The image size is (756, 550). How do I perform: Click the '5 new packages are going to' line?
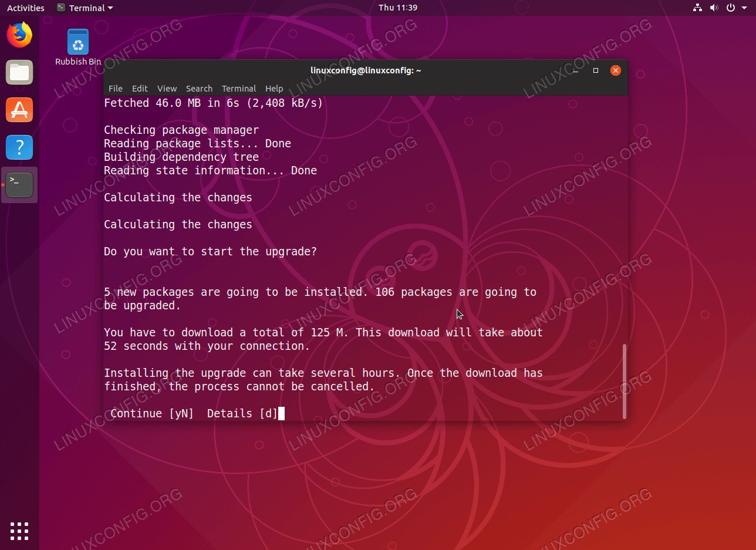point(320,292)
